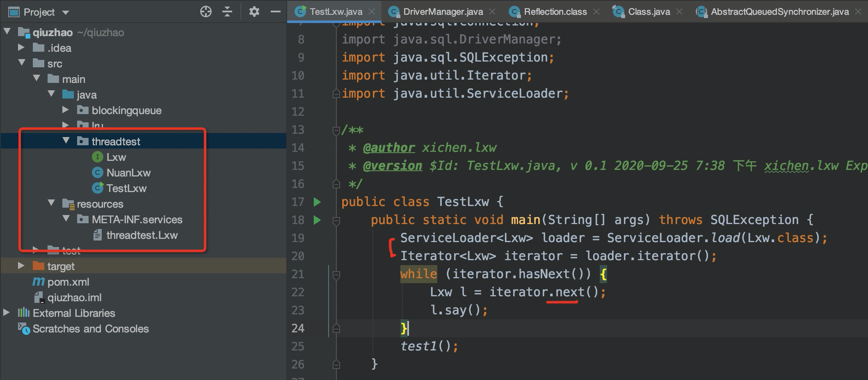Click the NuanLxw class icon
Image resolution: width=868 pixels, height=380 pixels.
(x=97, y=172)
